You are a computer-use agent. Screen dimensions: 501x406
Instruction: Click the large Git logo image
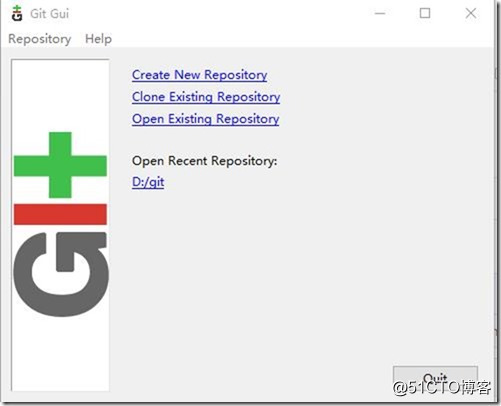pos(60,225)
